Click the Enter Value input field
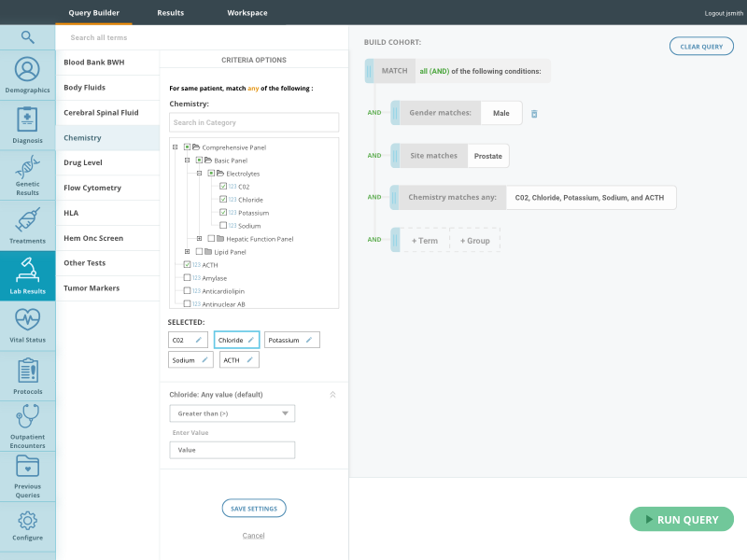 [232, 449]
